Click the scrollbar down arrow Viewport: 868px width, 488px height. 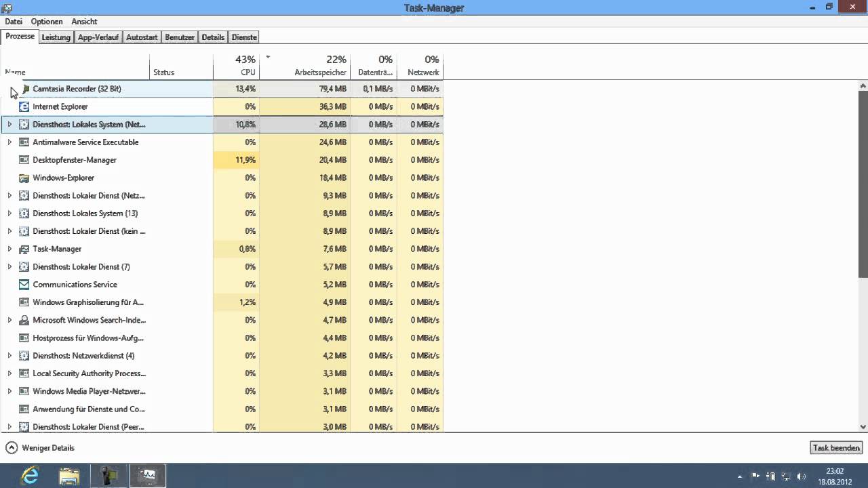863,426
